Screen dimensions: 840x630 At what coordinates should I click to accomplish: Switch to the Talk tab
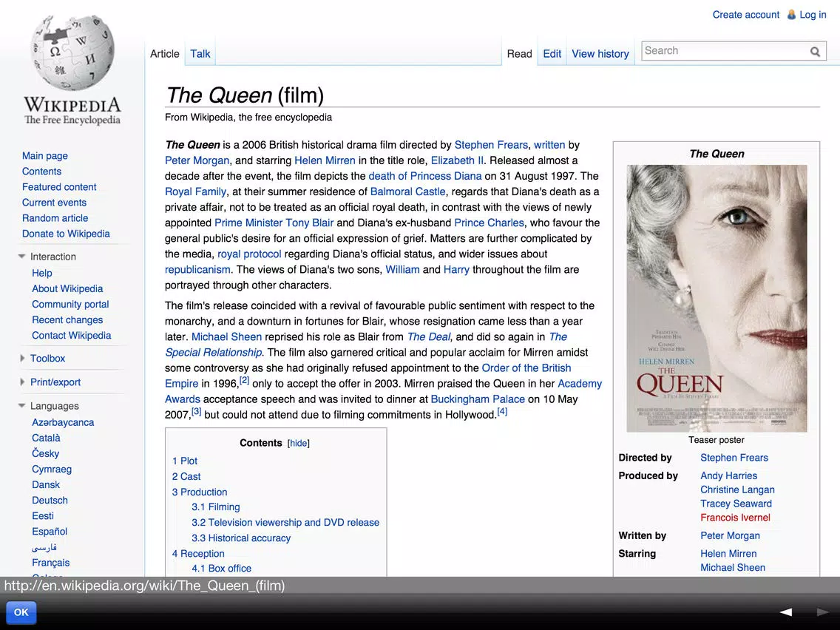tap(200, 53)
